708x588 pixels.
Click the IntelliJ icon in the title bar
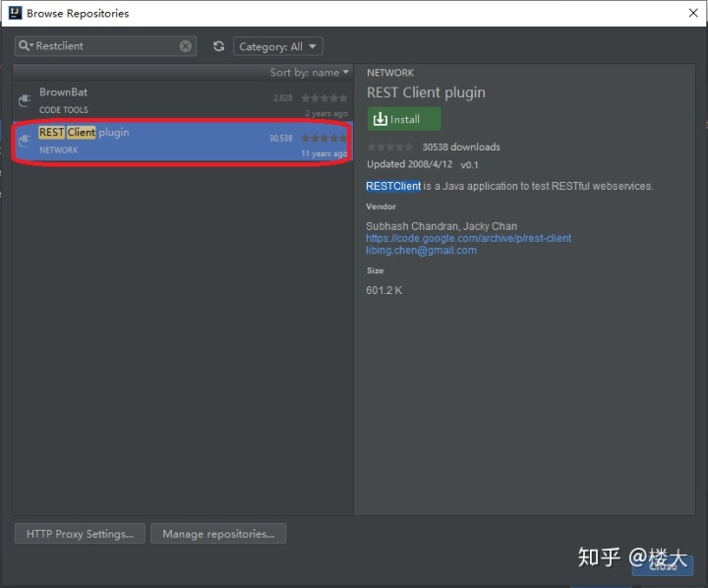(16, 13)
